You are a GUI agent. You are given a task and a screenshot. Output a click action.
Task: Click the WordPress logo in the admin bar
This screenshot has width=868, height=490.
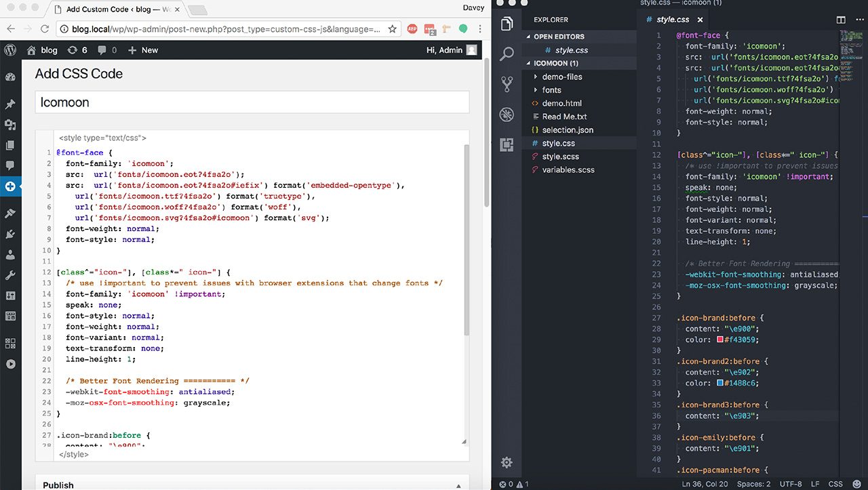[10, 50]
